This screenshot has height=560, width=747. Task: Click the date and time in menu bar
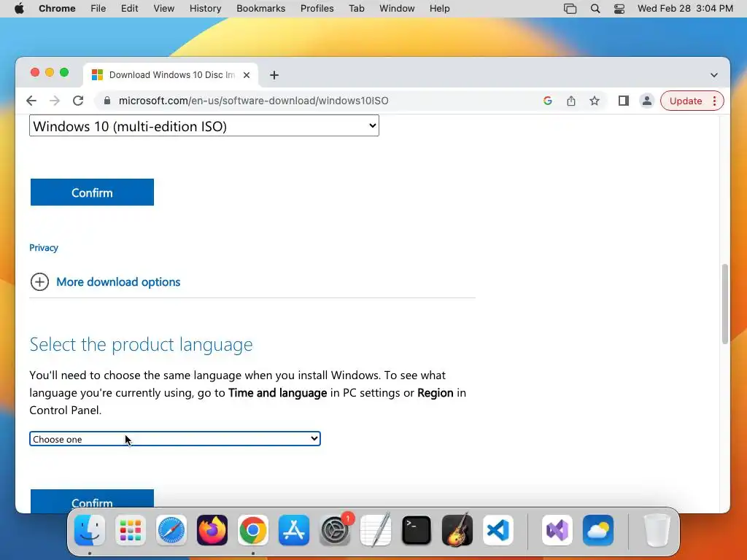point(685,9)
